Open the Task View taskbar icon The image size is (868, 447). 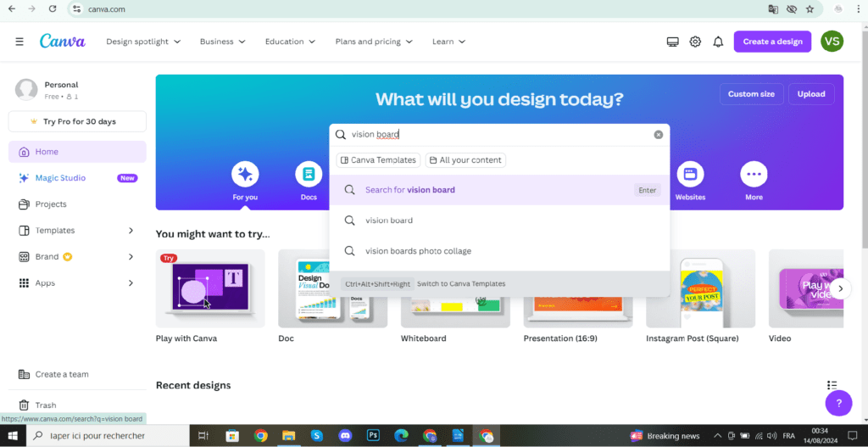coord(203,435)
